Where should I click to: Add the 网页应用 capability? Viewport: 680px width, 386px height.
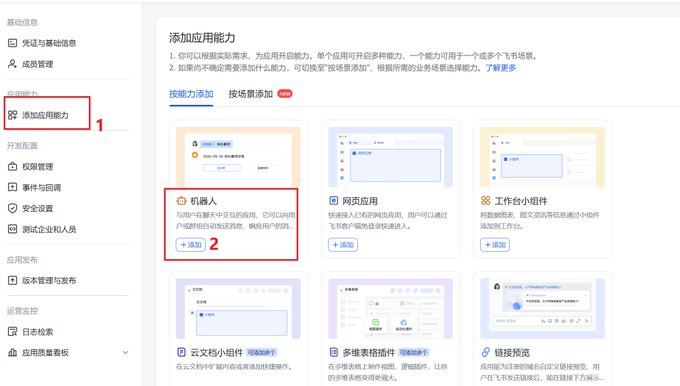(343, 245)
